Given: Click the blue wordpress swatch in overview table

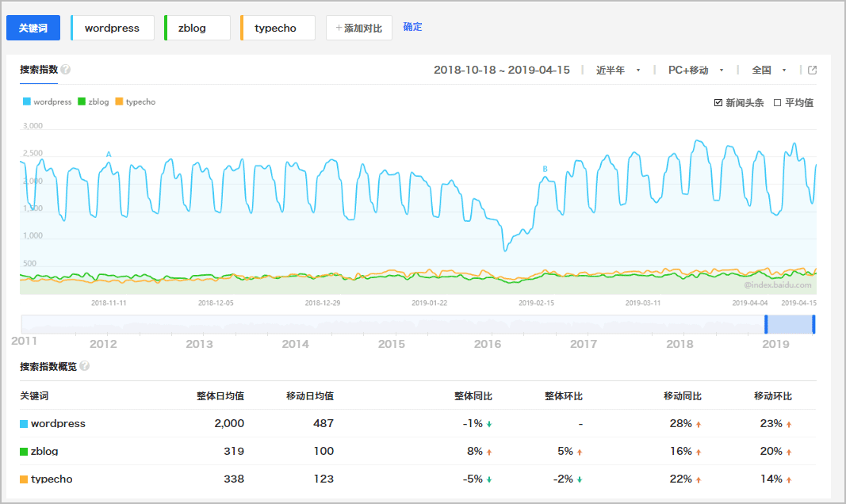Looking at the screenshot, I should pos(24,423).
